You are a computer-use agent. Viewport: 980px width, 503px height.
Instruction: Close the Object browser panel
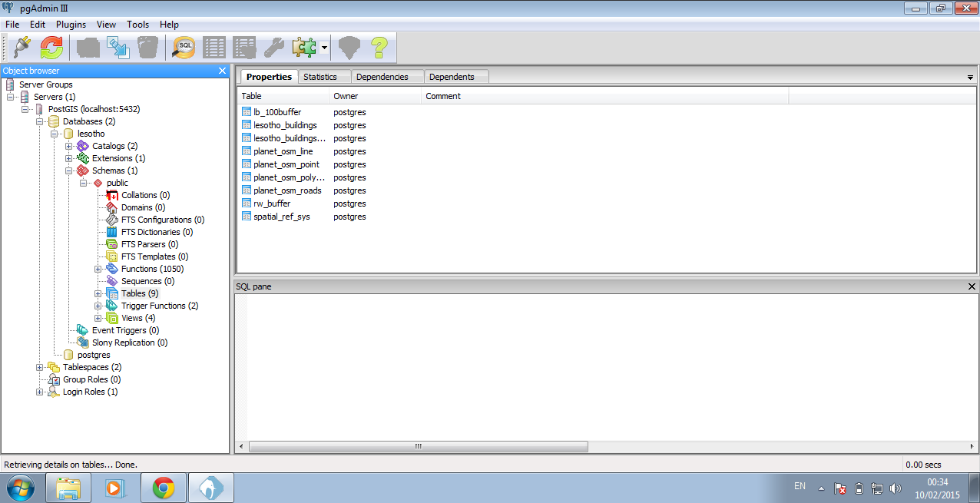[223, 71]
